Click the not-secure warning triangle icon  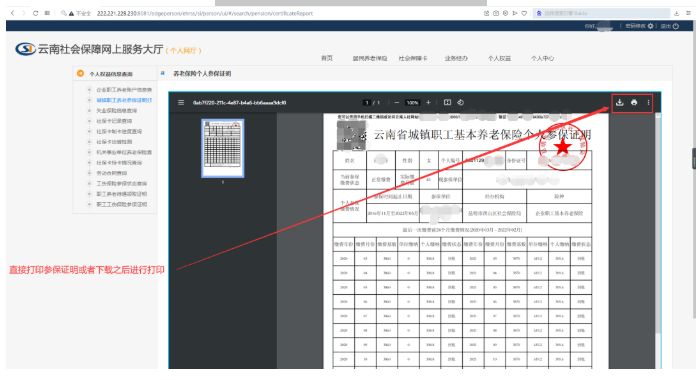(x=71, y=13)
